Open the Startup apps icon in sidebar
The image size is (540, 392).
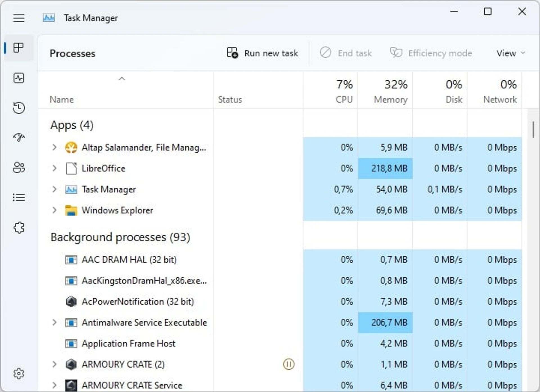(x=19, y=137)
